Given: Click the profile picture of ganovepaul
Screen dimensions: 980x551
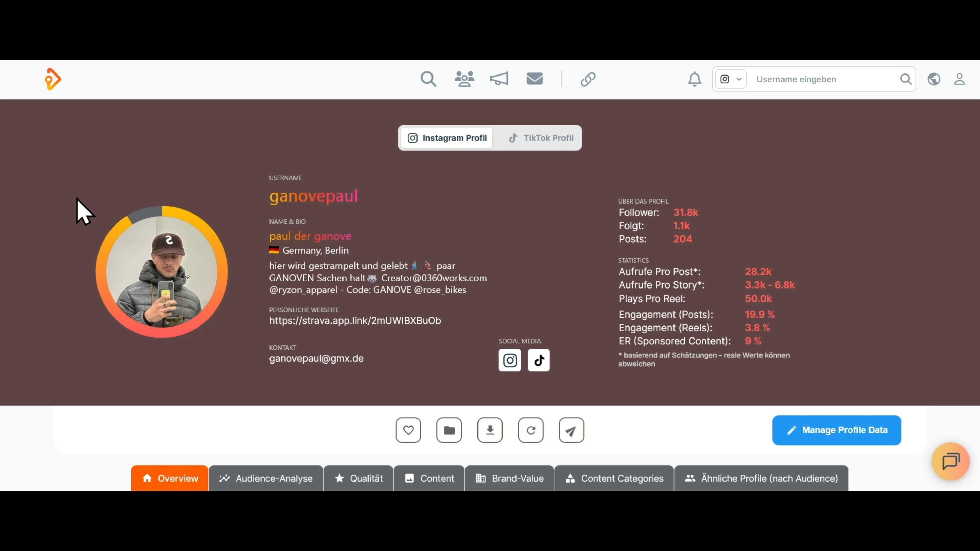Looking at the screenshot, I should tap(162, 272).
